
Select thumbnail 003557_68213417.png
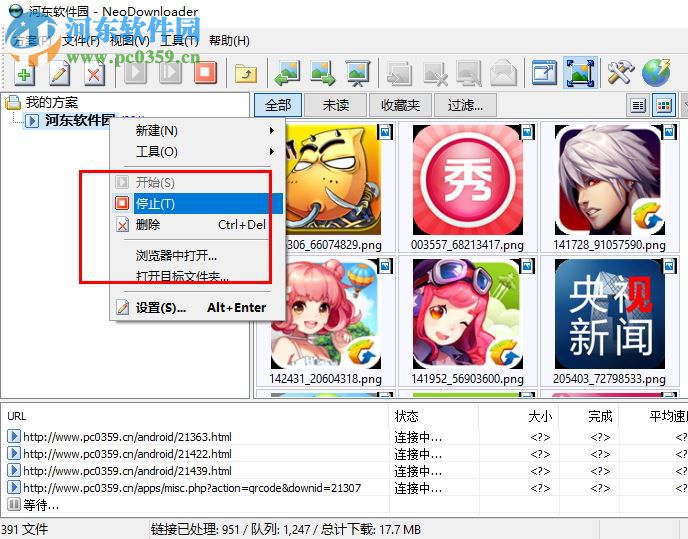(467, 187)
